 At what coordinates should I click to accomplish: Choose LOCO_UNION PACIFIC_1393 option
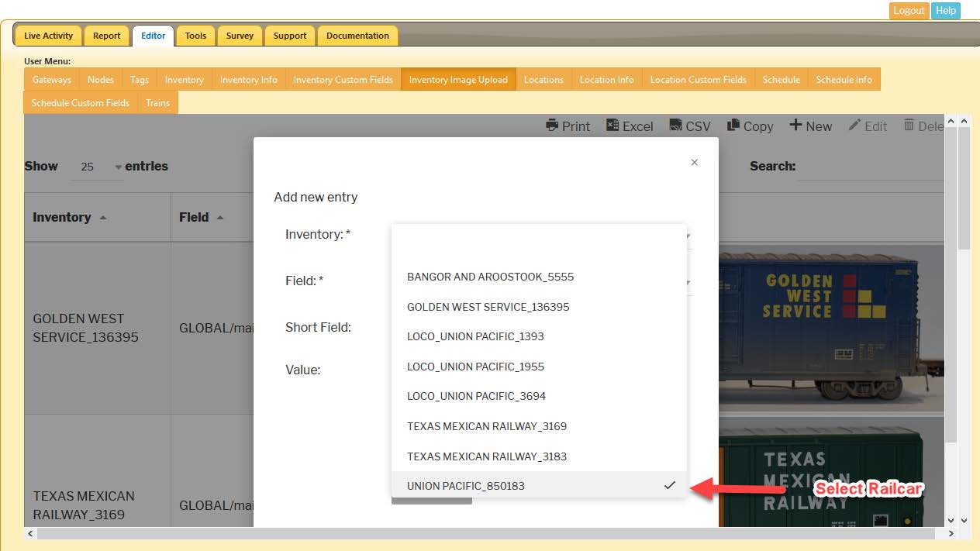[475, 336]
